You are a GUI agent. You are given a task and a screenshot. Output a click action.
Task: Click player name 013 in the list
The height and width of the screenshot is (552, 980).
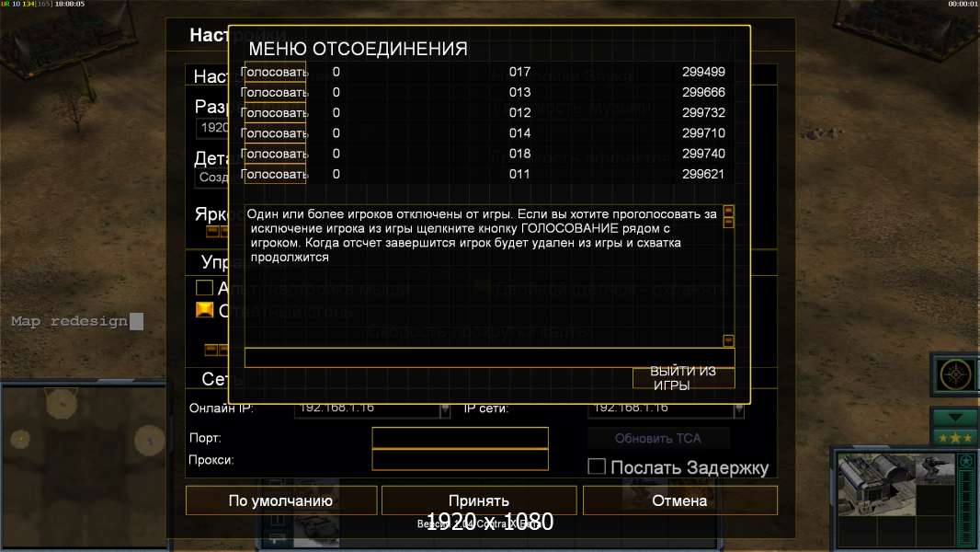(x=519, y=93)
